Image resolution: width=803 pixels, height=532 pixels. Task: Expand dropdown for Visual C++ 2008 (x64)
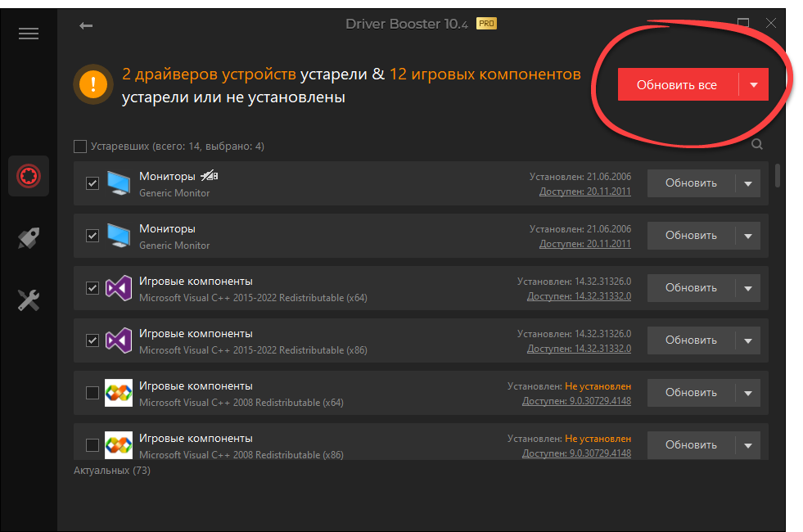click(x=748, y=393)
